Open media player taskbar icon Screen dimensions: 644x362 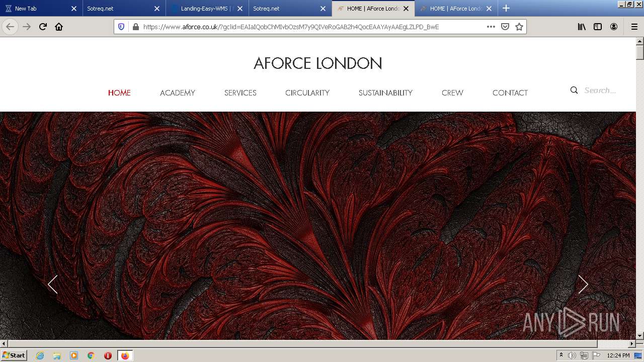tap(74, 355)
